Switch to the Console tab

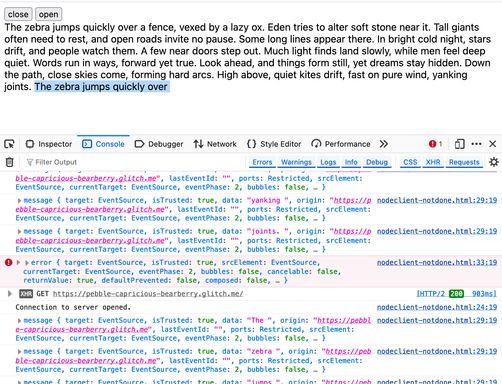103,144
